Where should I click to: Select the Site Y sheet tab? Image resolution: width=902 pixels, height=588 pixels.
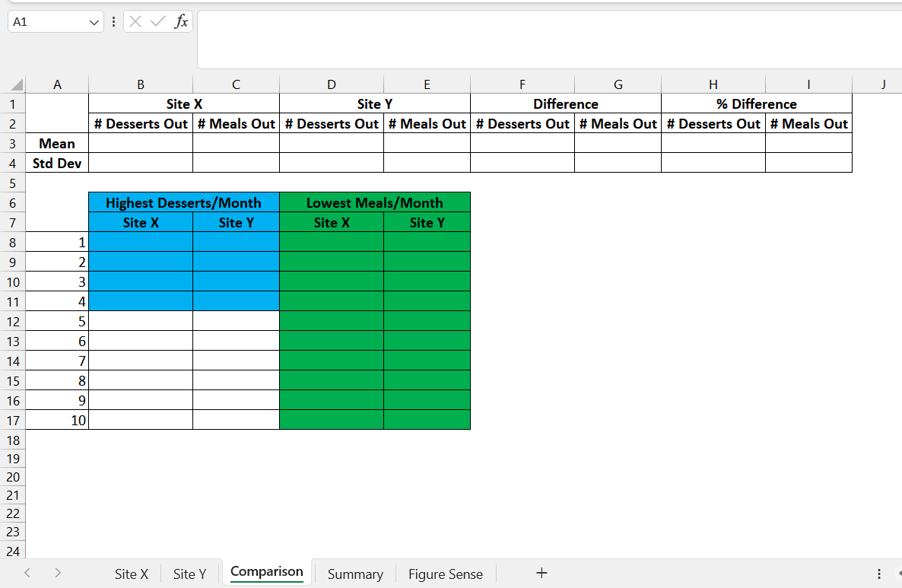click(x=189, y=574)
